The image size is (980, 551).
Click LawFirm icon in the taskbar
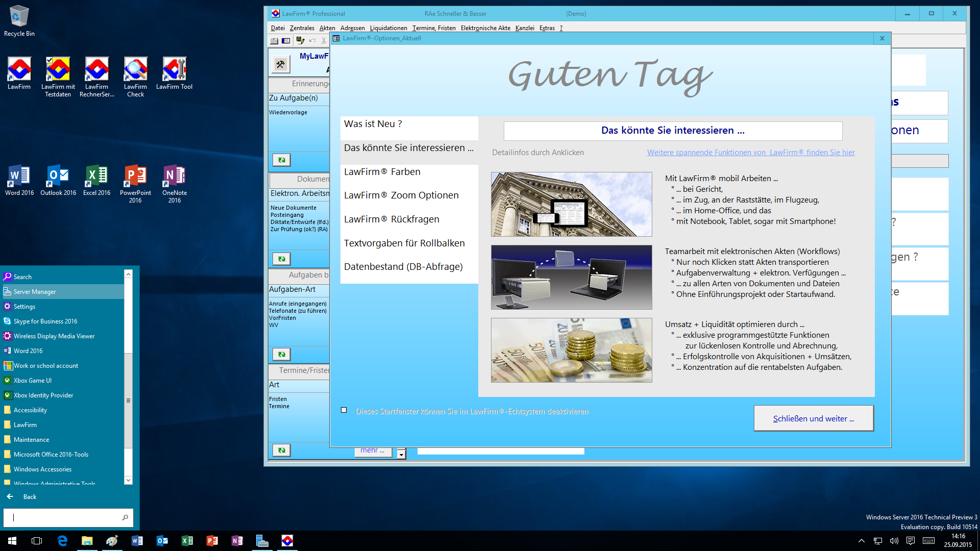[287, 541]
